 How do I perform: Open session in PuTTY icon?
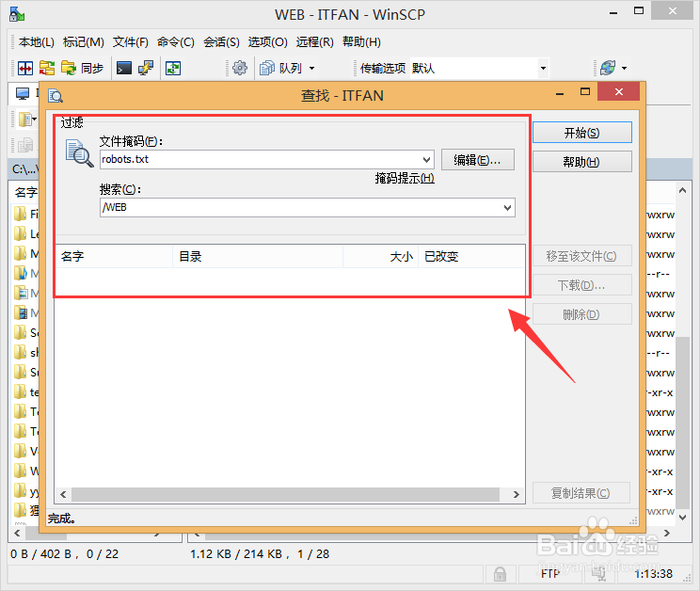coord(146,69)
